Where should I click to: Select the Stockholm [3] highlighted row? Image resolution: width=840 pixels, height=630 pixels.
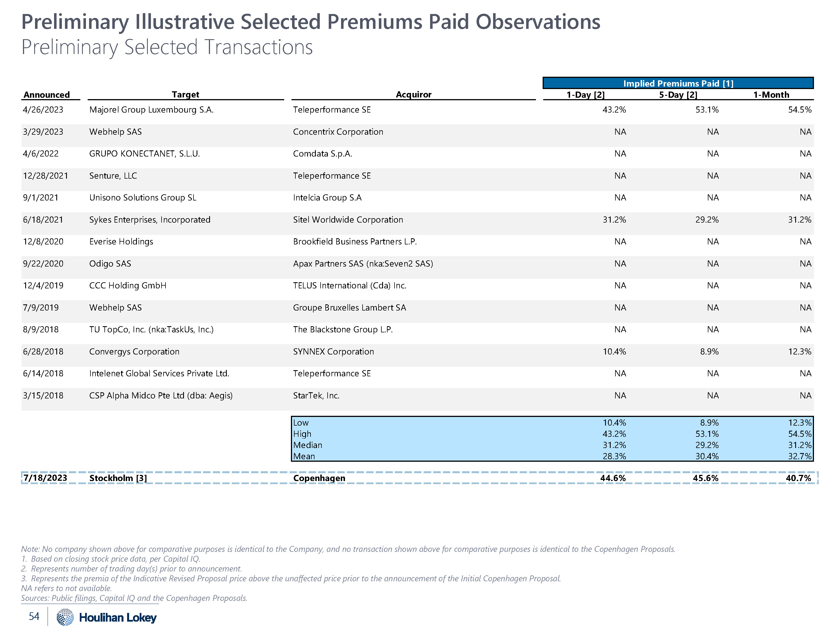pyautogui.click(x=118, y=478)
